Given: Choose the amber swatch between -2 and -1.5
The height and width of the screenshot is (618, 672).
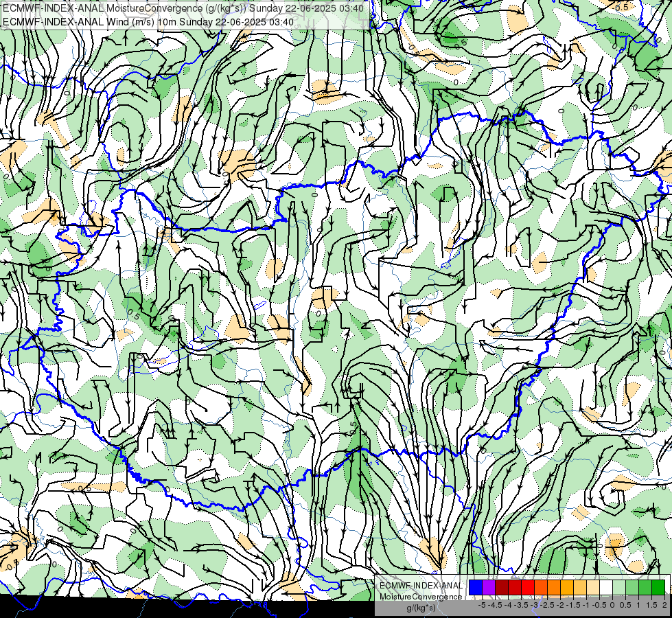Looking at the screenshot, I should click(x=567, y=588).
